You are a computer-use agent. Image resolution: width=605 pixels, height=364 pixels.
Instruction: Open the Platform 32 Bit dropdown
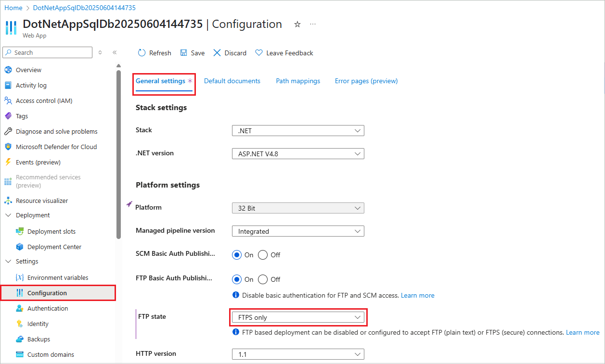click(x=298, y=208)
